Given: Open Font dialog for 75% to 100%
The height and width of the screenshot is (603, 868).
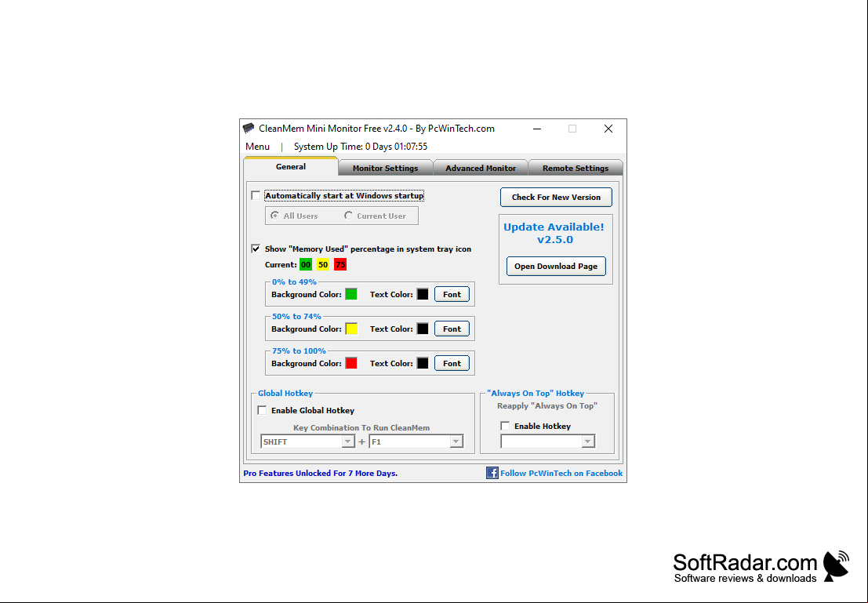Looking at the screenshot, I should (x=452, y=363).
